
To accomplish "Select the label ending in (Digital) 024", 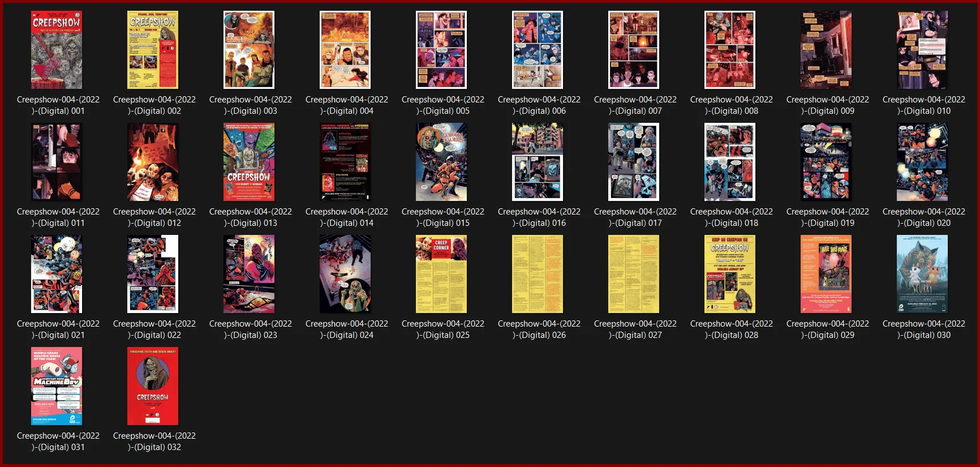I will point(347,329).
